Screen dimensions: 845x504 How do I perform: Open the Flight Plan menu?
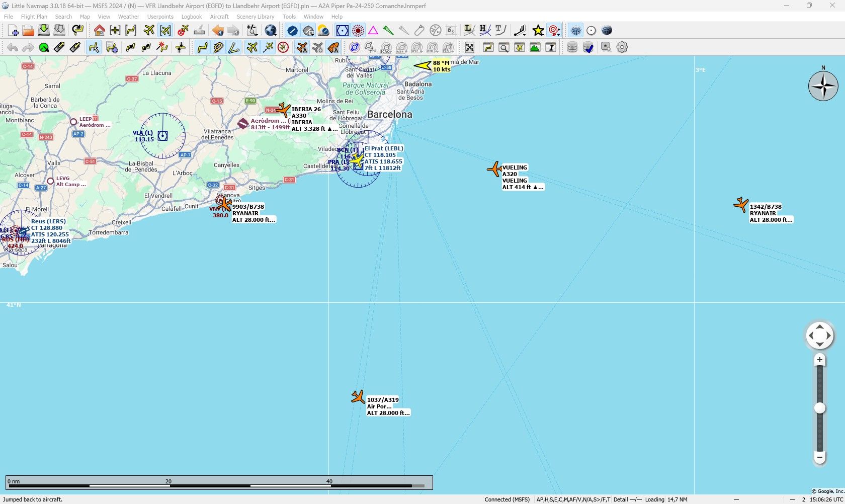(34, 17)
